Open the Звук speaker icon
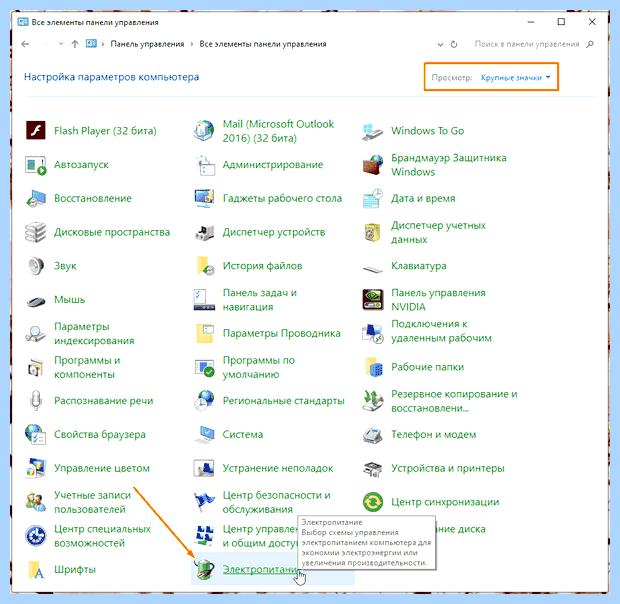Screen dimensions: 620x604 tap(36, 266)
